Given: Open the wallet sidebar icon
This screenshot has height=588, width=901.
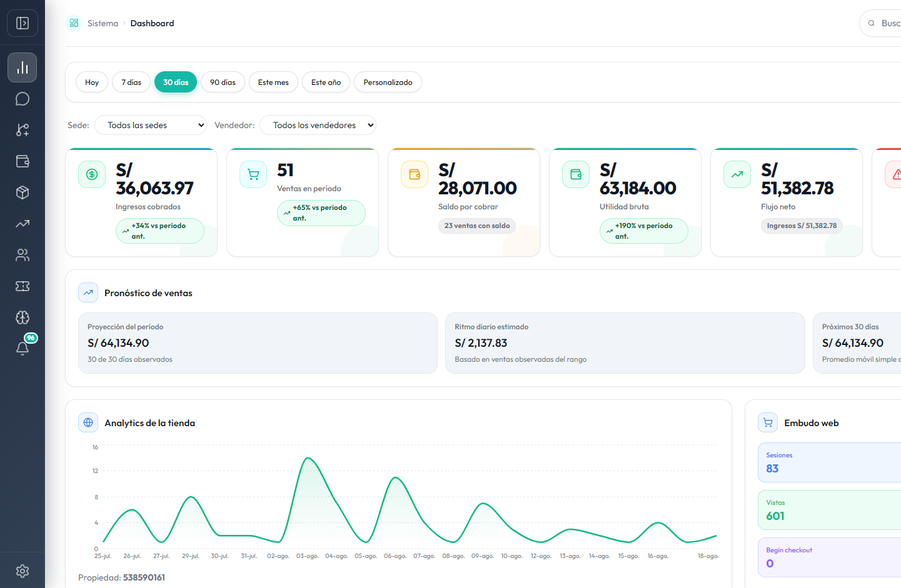Looking at the screenshot, I should (x=23, y=161).
